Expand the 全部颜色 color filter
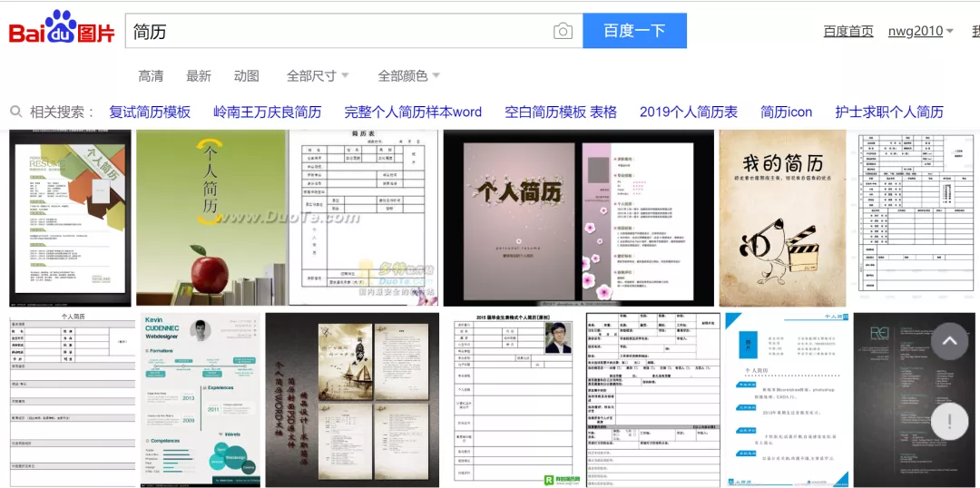This screenshot has height=488, width=980. tap(408, 76)
